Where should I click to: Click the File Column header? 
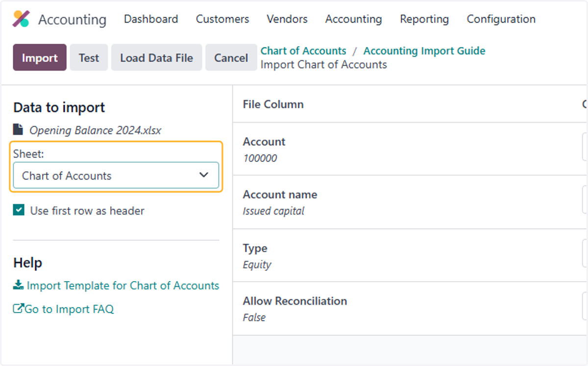click(x=273, y=105)
